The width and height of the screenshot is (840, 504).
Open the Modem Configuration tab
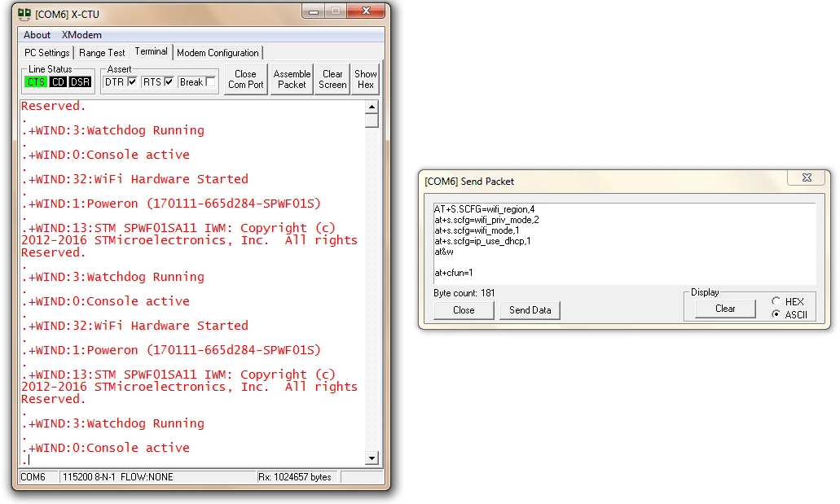(218, 52)
